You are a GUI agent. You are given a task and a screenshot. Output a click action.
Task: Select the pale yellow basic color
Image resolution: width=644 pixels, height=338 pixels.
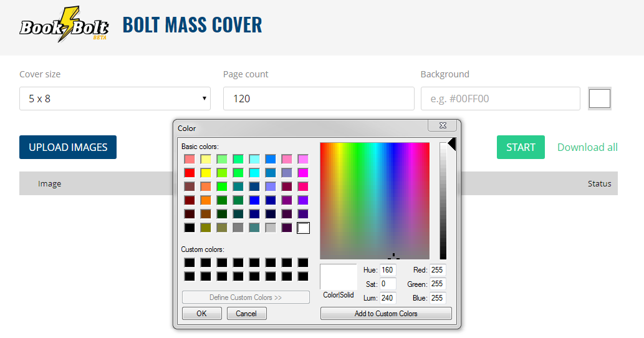coord(206,160)
